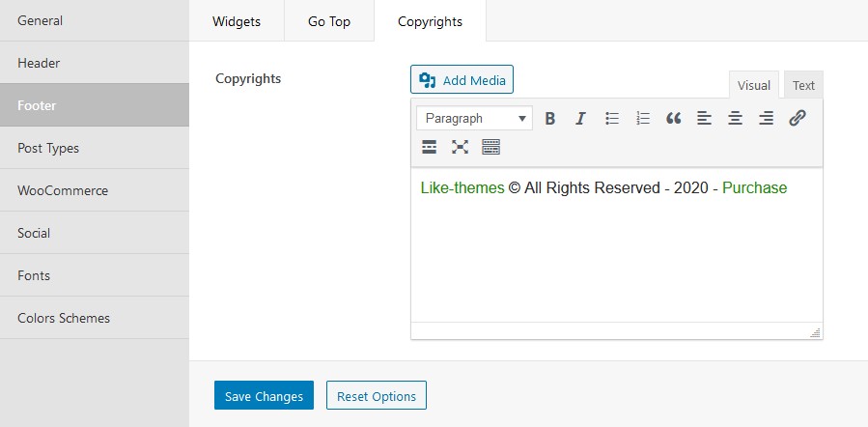Image resolution: width=868 pixels, height=427 pixels.
Task: Open the Go Top tab
Action: click(x=329, y=21)
